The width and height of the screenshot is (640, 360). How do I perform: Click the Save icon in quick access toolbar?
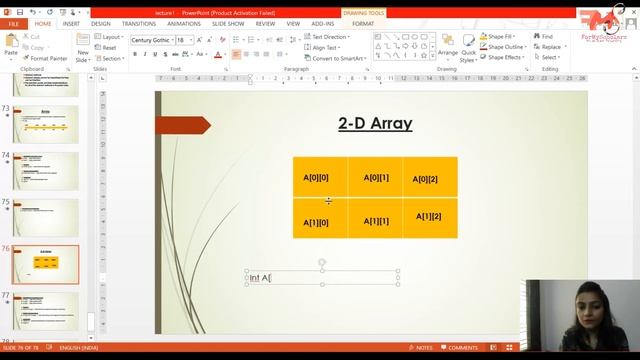point(20,12)
